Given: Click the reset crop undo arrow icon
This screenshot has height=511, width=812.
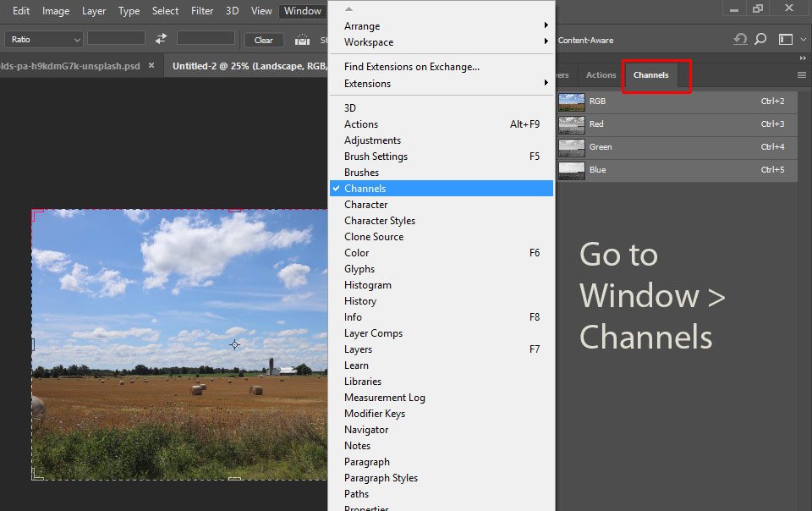Looking at the screenshot, I should click(x=740, y=39).
